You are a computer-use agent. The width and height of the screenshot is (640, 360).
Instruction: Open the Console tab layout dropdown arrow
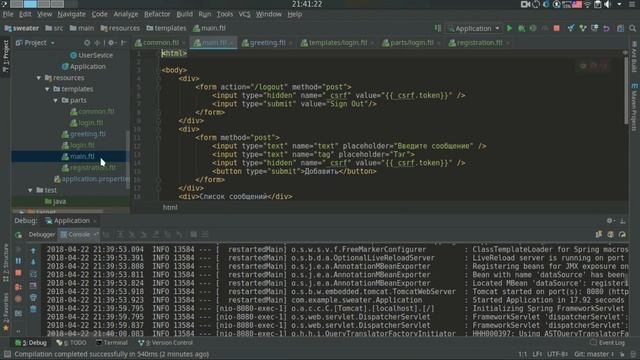point(96,234)
